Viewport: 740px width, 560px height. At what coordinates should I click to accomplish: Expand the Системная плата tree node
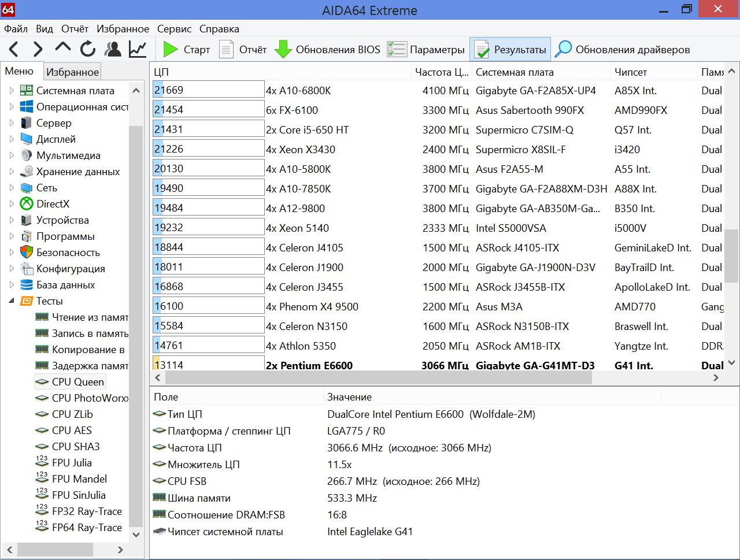[12, 90]
